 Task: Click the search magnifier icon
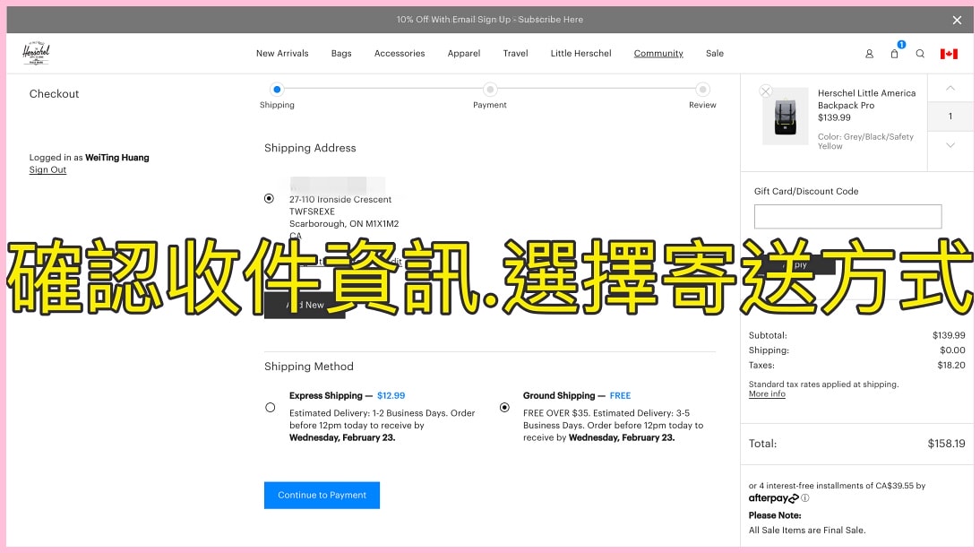point(920,54)
